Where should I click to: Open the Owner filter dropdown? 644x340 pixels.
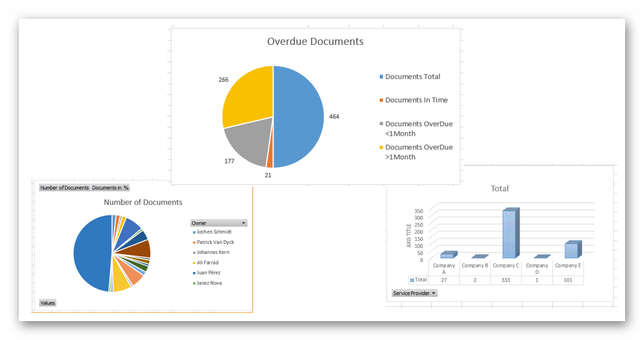tap(243, 223)
